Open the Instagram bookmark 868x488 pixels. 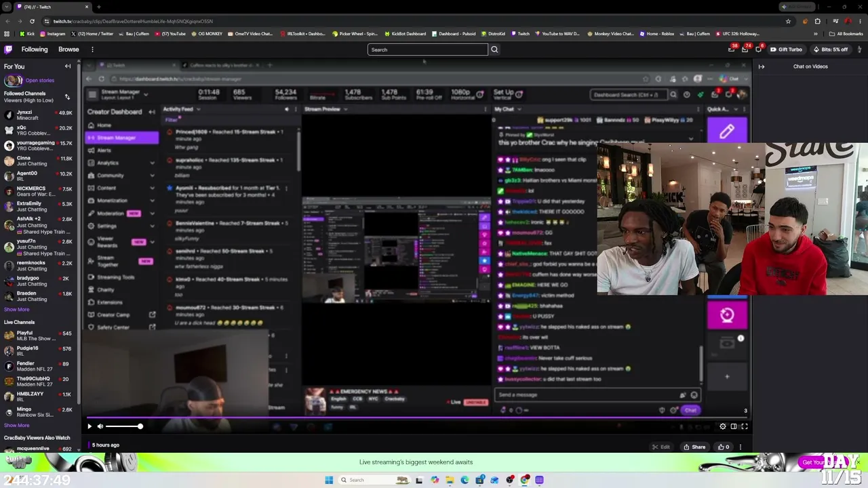(53, 34)
